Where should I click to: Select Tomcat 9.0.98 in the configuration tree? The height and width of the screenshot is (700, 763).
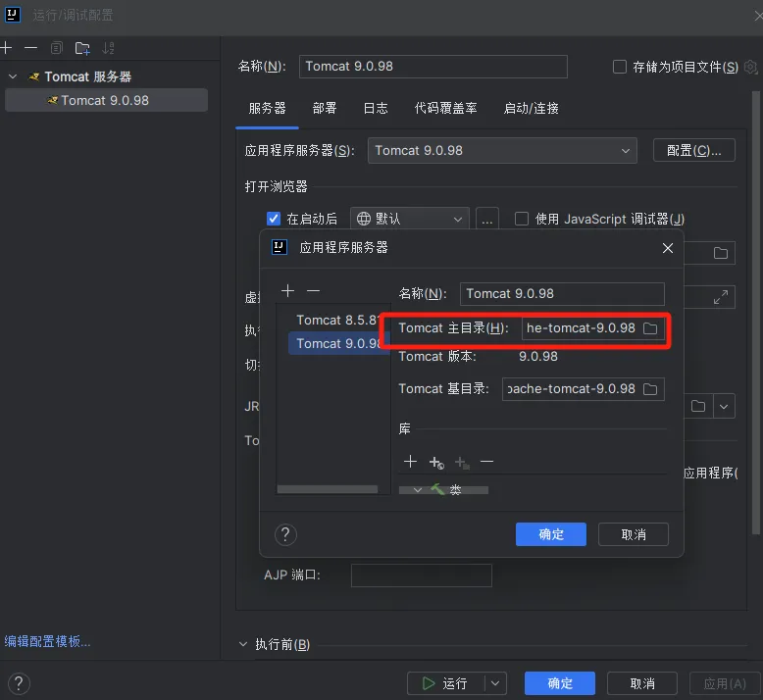[x=106, y=100]
